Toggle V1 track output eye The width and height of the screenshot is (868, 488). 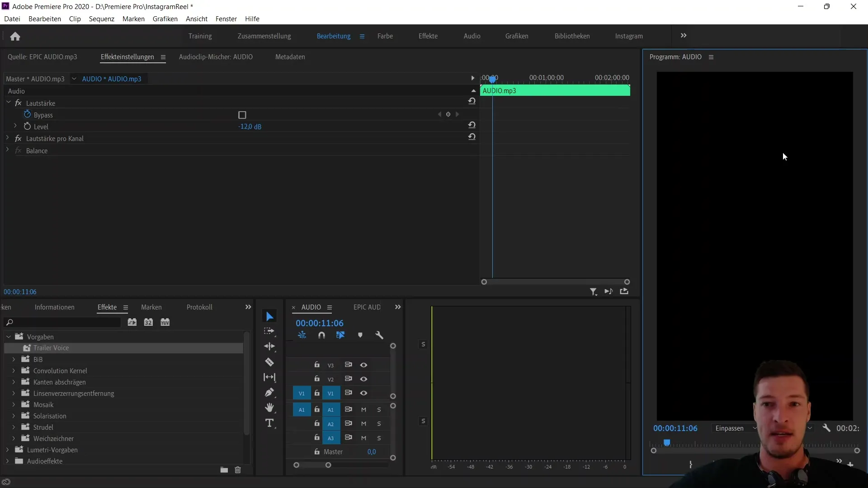click(363, 393)
